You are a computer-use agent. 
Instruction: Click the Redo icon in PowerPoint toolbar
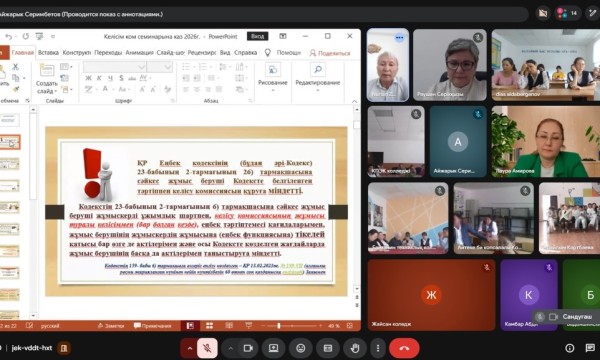click(x=26, y=36)
